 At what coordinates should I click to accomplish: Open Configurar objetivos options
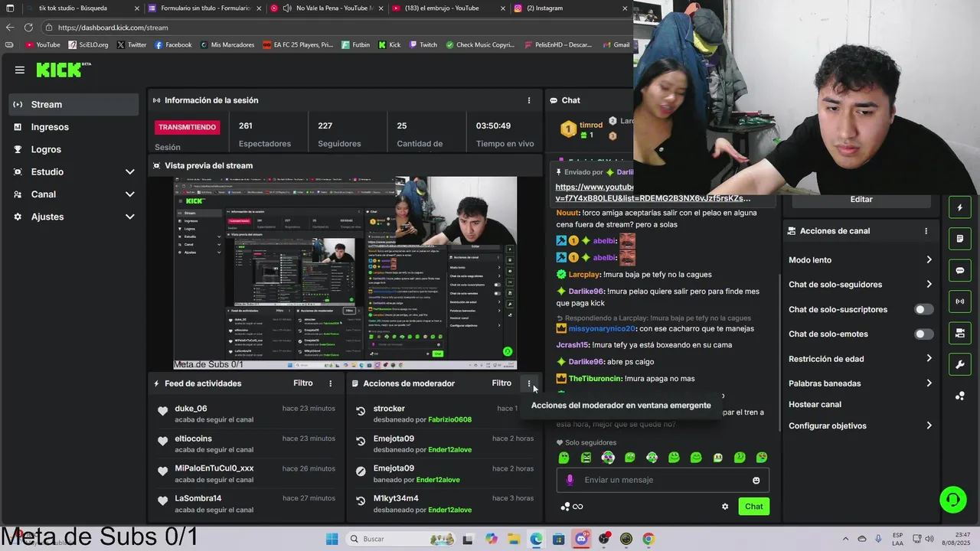pyautogui.click(x=861, y=425)
